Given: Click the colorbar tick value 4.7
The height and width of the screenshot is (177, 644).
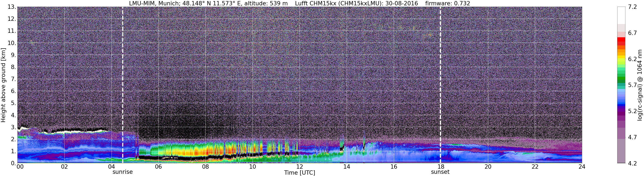Looking at the screenshot, I should click(x=632, y=137).
